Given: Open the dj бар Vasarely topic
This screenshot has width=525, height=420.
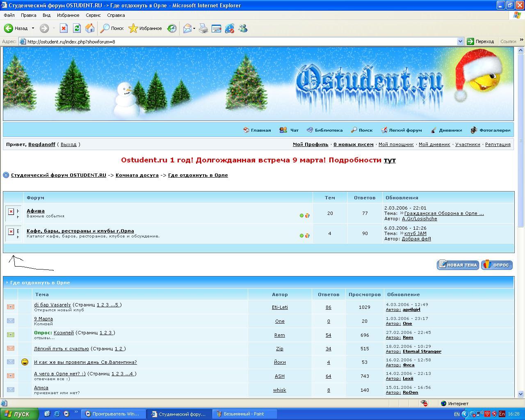Looking at the screenshot, I should 52,305.
